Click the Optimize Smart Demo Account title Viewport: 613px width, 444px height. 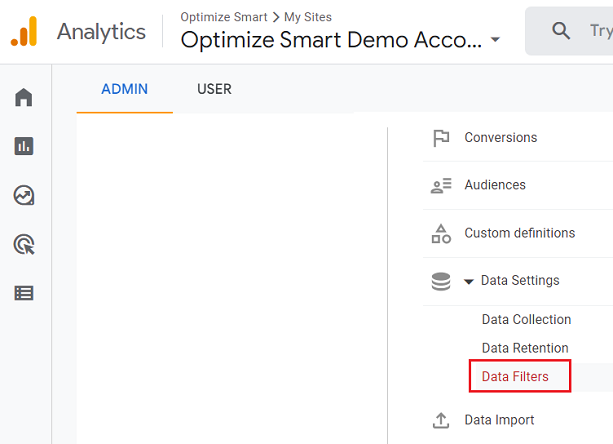331,40
